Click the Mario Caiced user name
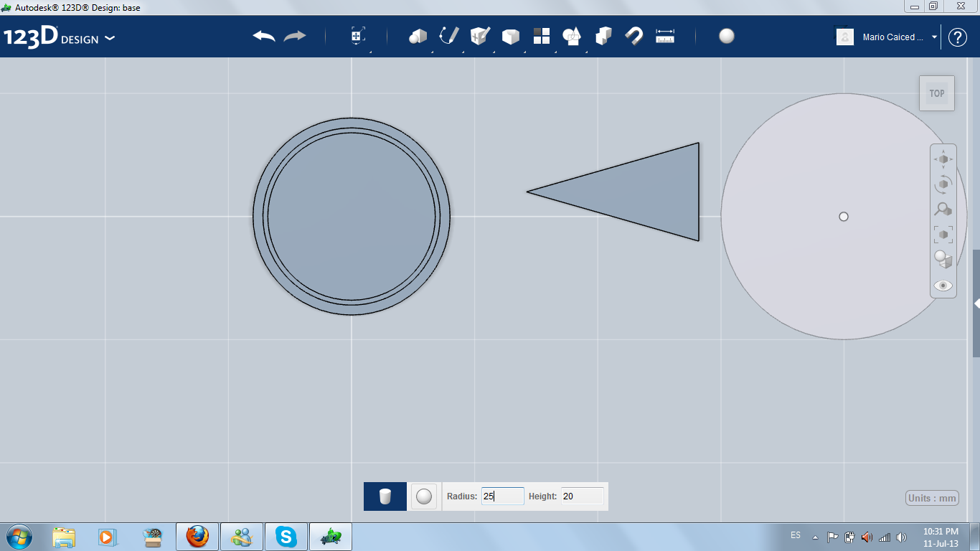Image resolution: width=980 pixels, height=551 pixels. (893, 37)
